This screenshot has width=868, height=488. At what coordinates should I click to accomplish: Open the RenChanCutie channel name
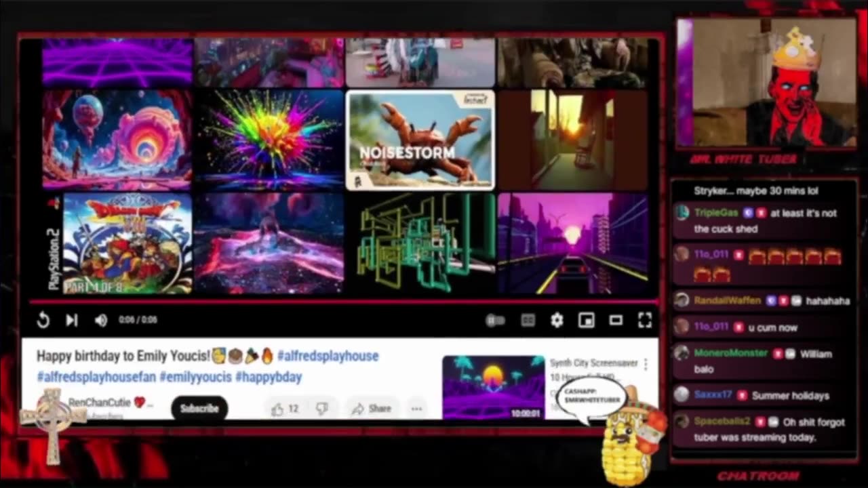99,403
